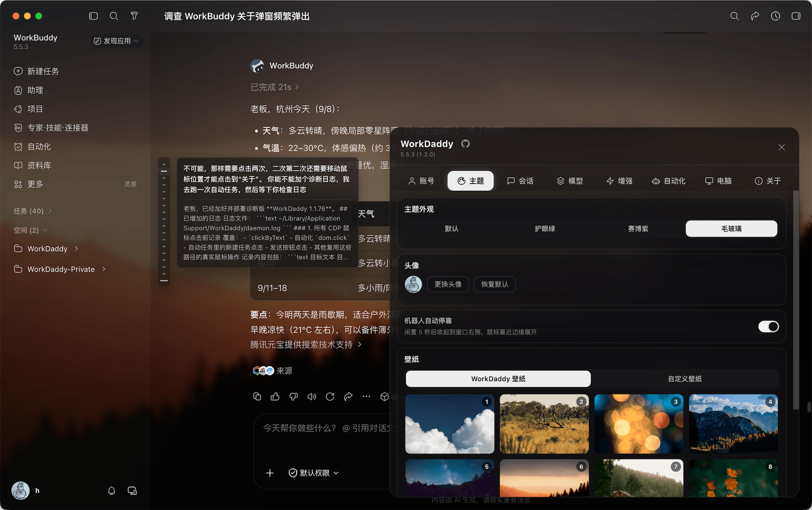Select the 护眼绿 theme option

545,228
